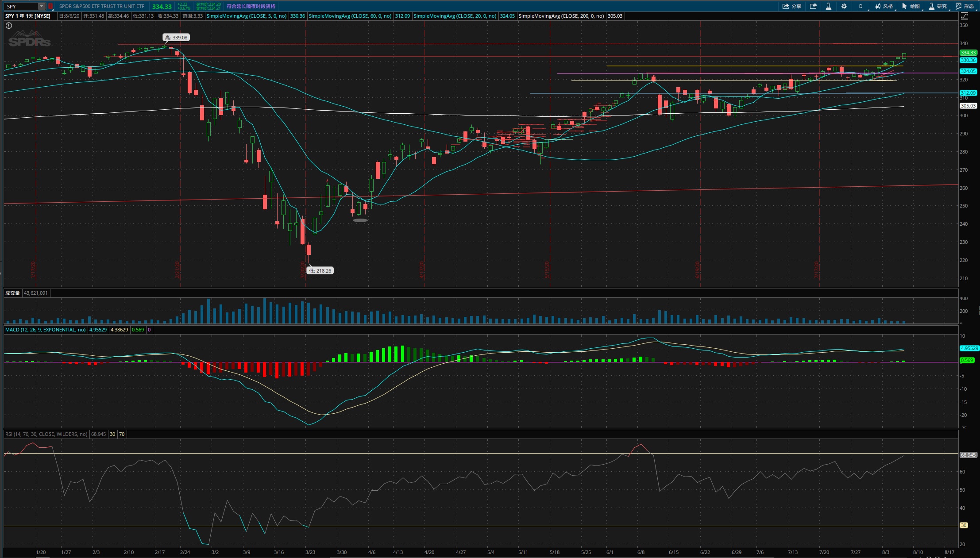
Task: Click the 3/20/20 expiration marker on chart
Action: click(303, 270)
